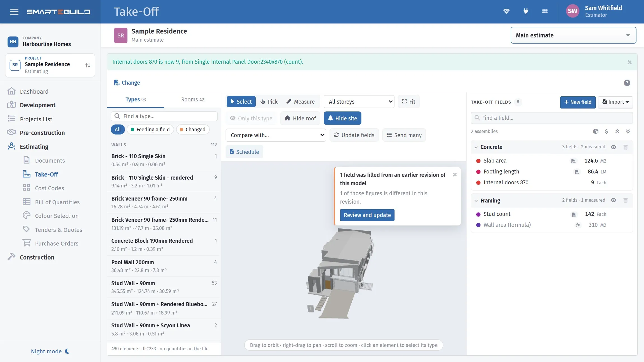Image resolution: width=644 pixels, height=362 pixels.
Task: Toggle Framing assembly visibility eye
Action: (614, 200)
